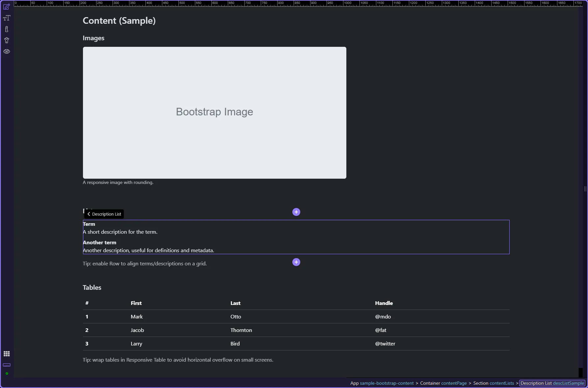Select the edit pencil tool in sidebar
The width and height of the screenshot is (588, 388).
tap(7, 7)
